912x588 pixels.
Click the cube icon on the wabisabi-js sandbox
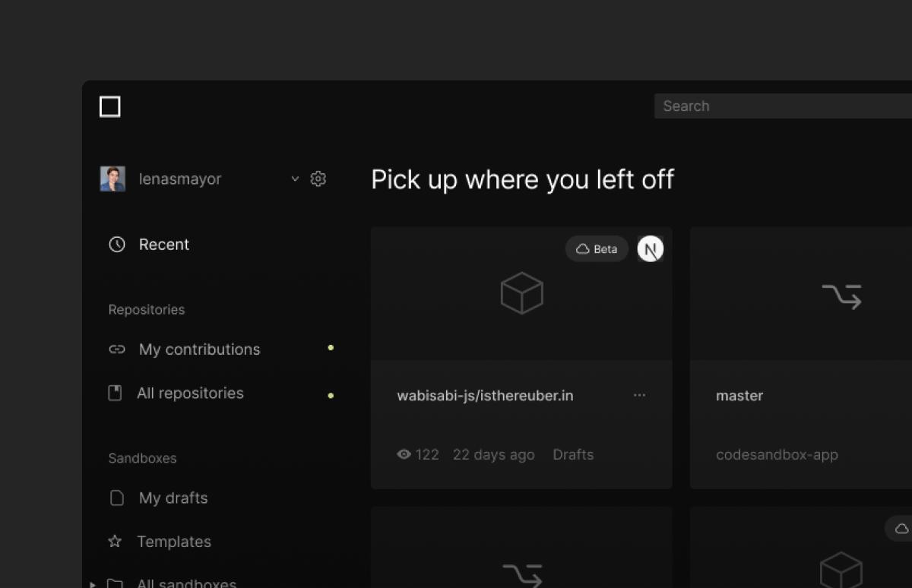[x=521, y=293]
